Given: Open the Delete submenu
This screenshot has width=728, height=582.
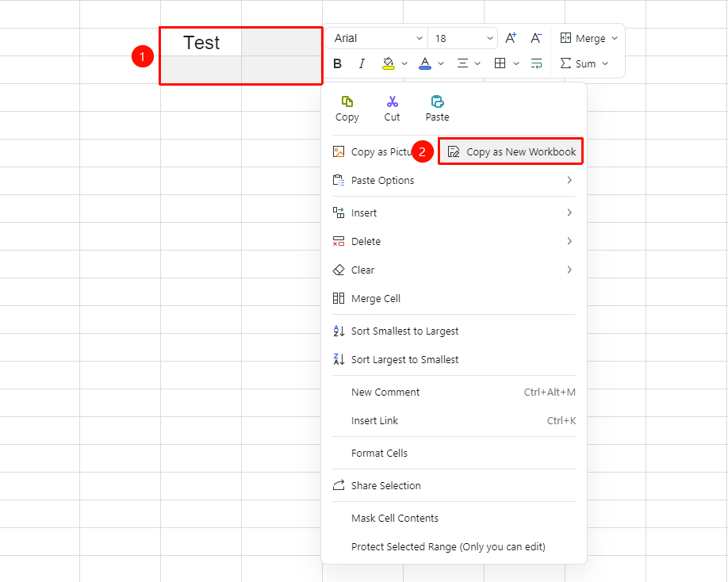Looking at the screenshot, I should click(x=454, y=241).
